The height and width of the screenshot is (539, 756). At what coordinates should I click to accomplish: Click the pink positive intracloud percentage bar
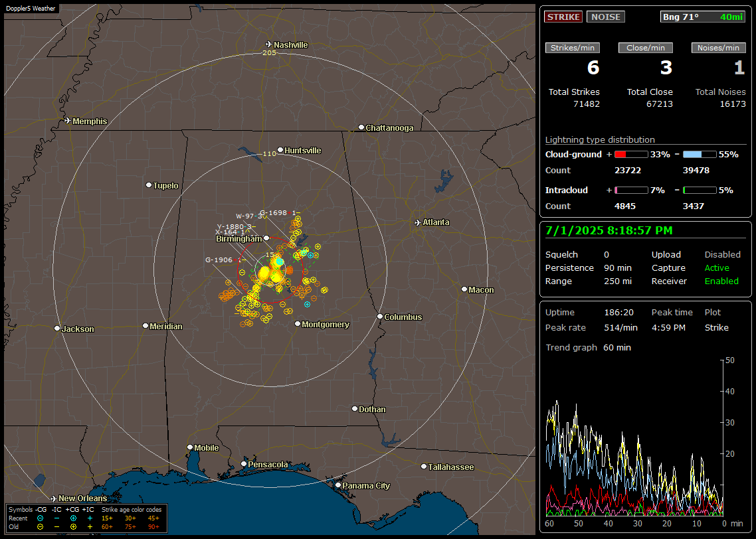(x=631, y=191)
